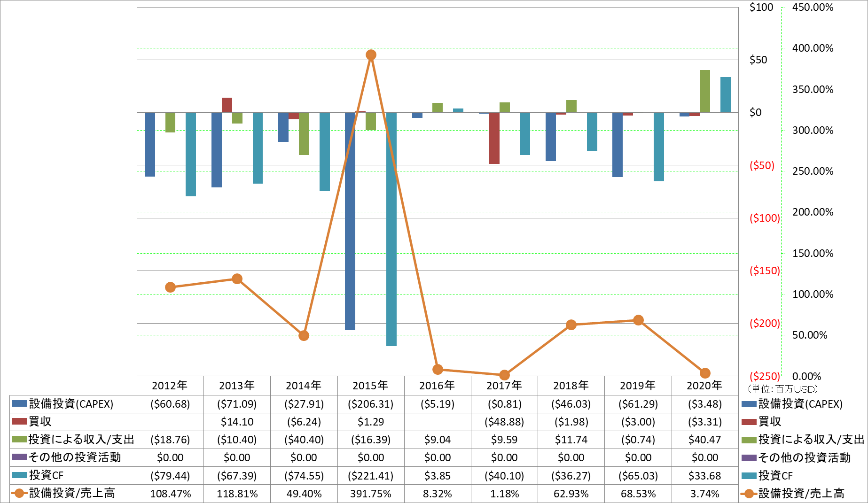Screen dimensions: 868x503
Task: Click left legend label 設備投資(CAPEX)
Action: [x=71, y=404]
